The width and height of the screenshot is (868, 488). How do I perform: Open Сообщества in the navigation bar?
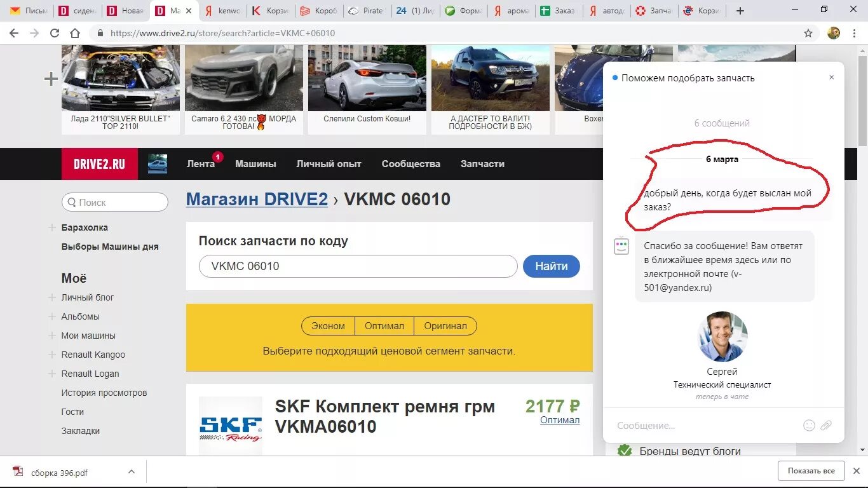[x=410, y=164]
